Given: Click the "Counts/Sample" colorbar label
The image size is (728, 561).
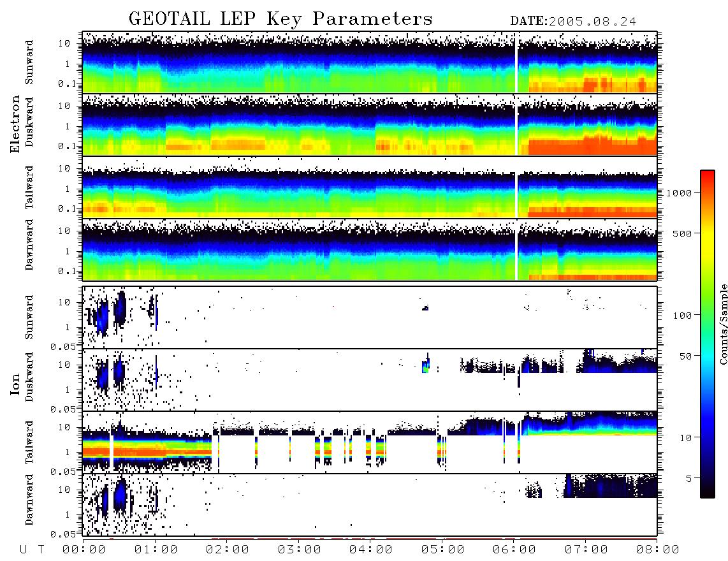Looking at the screenshot, I should [723, 324].
